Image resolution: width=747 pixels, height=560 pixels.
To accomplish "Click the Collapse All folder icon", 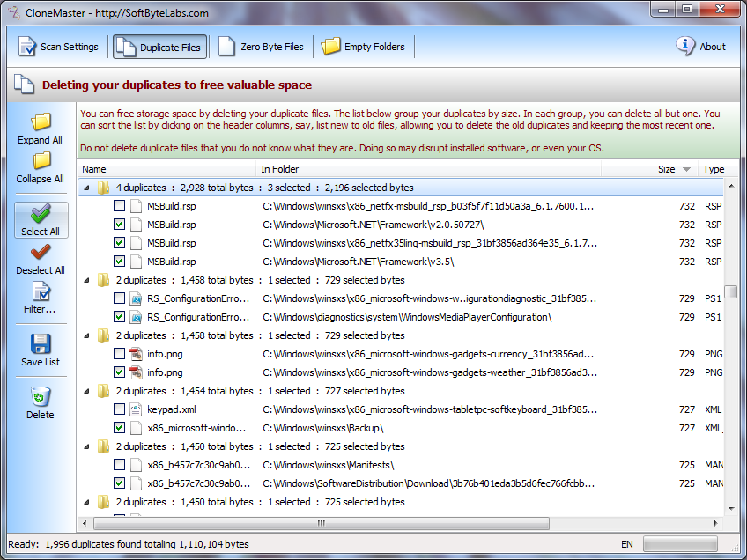I will click(x=41, y=161).
